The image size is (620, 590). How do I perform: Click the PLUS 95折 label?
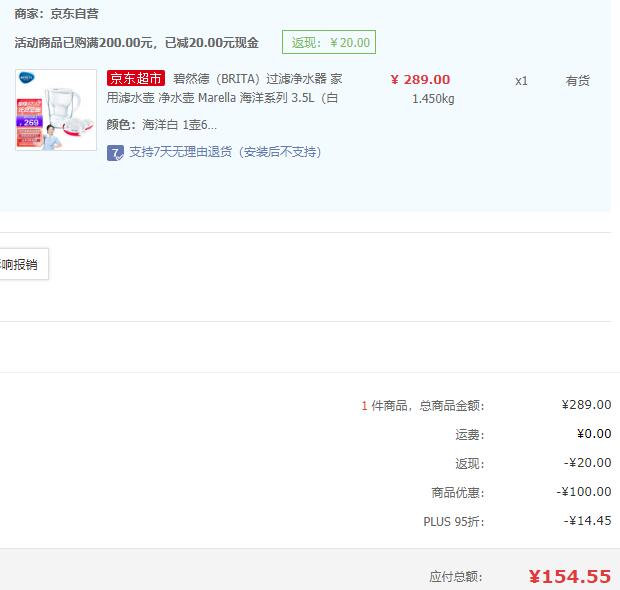pos(454,522)
